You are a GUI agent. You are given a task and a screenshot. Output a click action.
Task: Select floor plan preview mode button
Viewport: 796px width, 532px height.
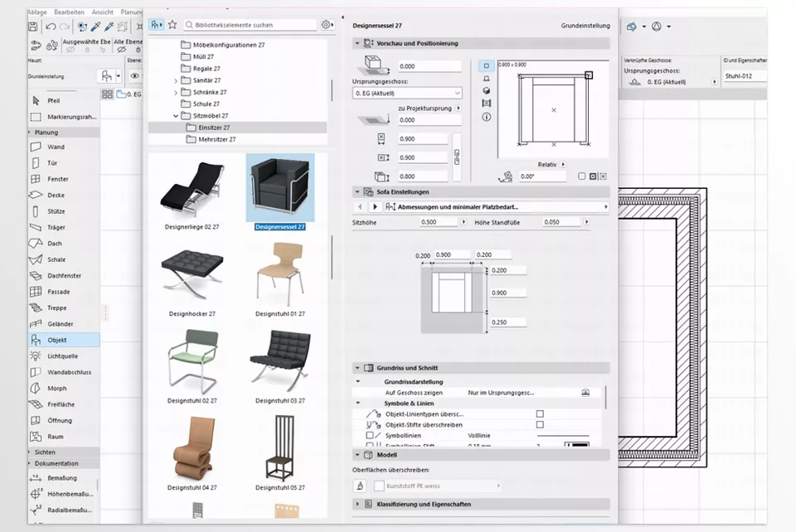[x=487, y=65]
